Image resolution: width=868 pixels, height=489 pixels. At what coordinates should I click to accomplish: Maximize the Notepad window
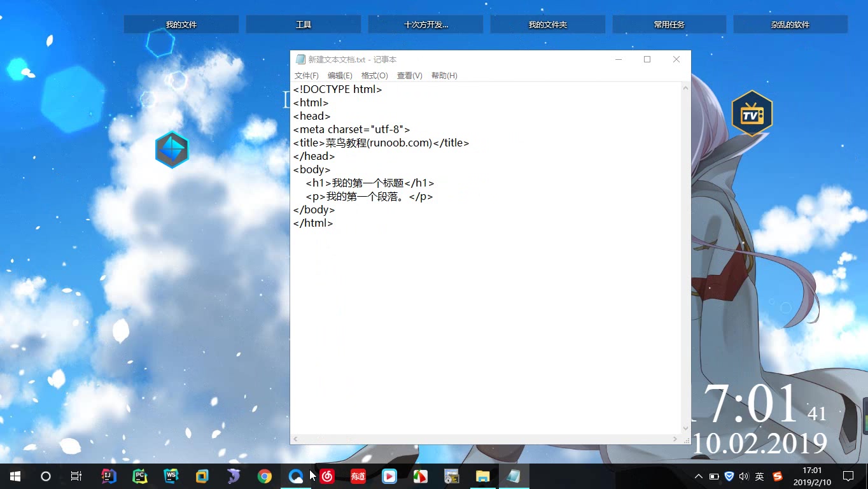[647, 59]
